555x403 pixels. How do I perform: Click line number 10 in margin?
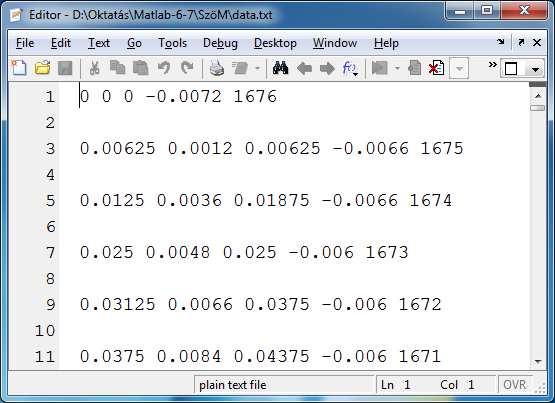(45, 330)
